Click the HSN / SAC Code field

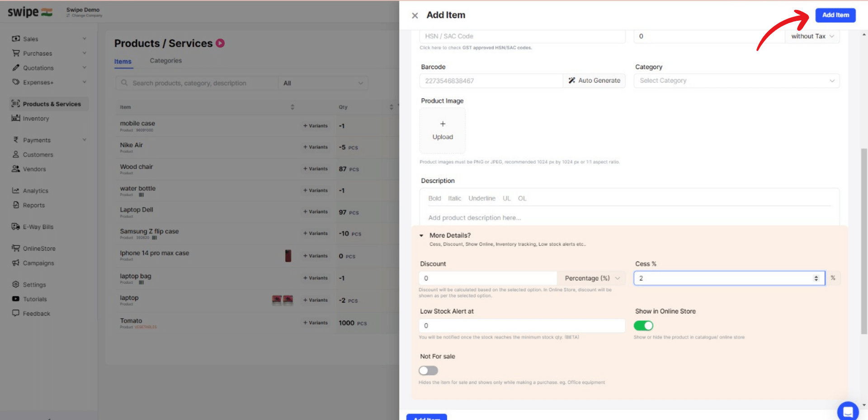point(523,36)
